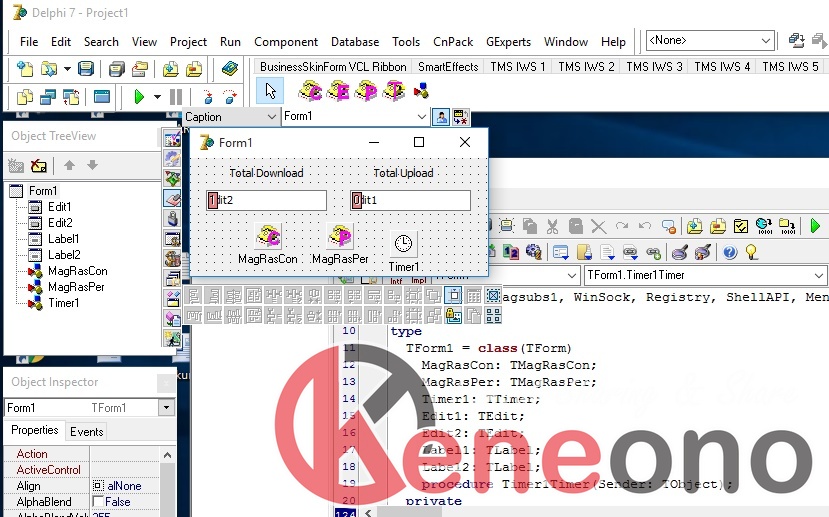Open the File menu
829x517 pixels.
pos(29,42)
